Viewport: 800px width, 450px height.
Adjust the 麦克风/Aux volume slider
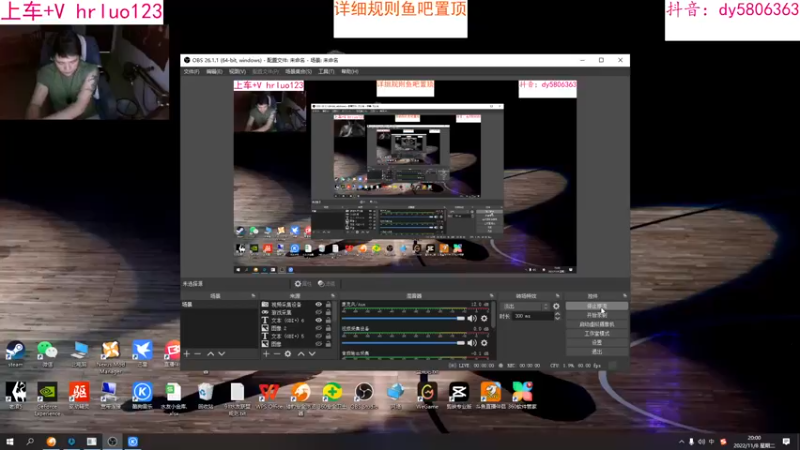click(x=403, y=318)
